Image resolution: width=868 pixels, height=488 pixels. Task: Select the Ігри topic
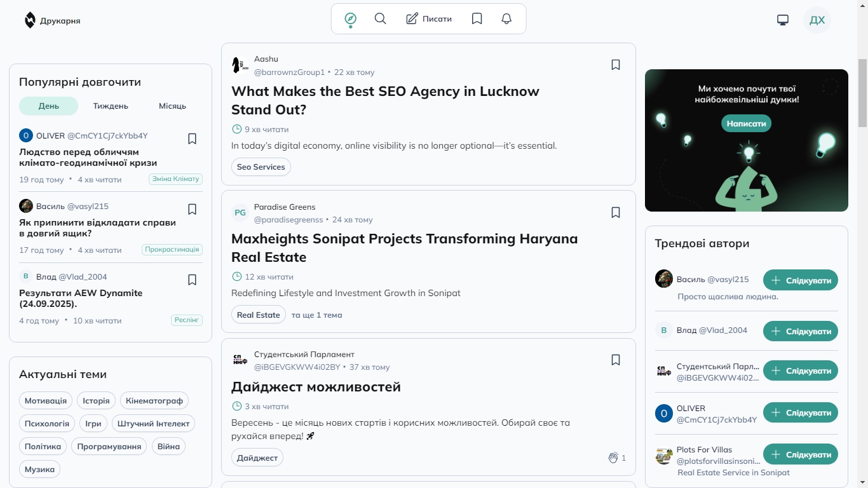(93, 424)
